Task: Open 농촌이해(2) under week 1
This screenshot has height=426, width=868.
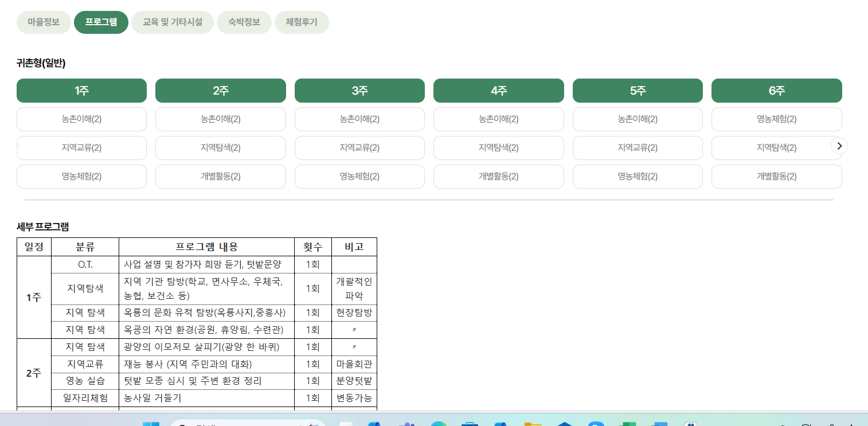Action: pos(81,119)
